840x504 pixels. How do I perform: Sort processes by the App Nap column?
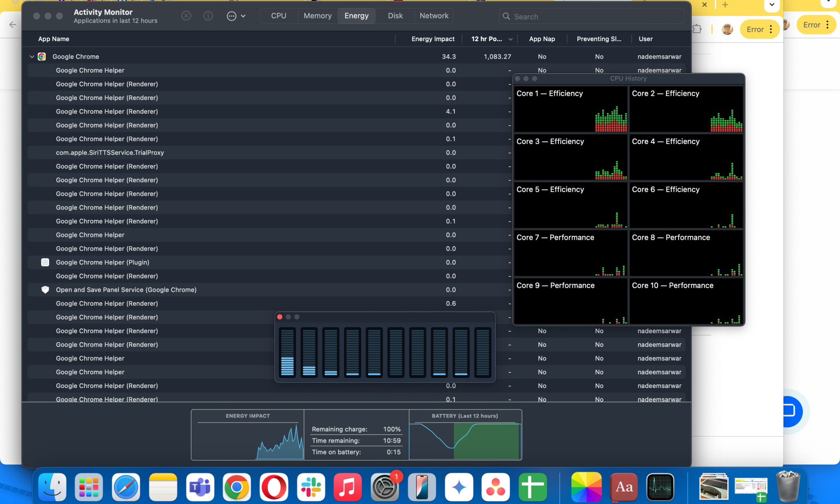pos(542,39)
